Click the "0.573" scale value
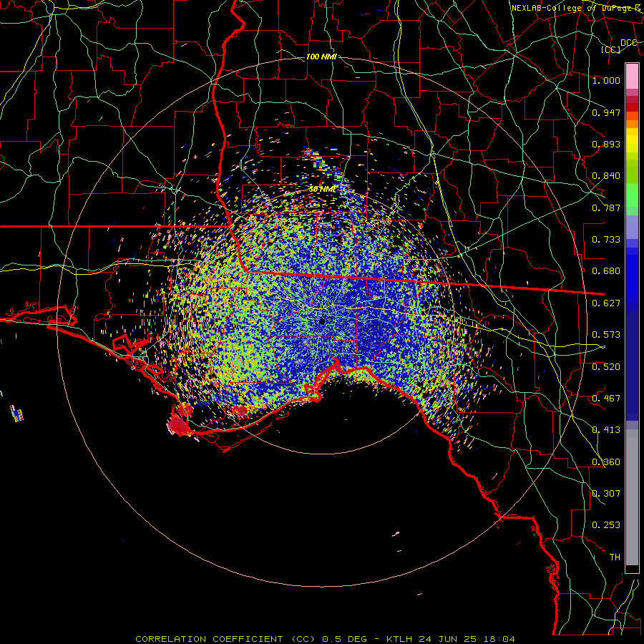Screen dimensions: 644x644 (606, 335)
